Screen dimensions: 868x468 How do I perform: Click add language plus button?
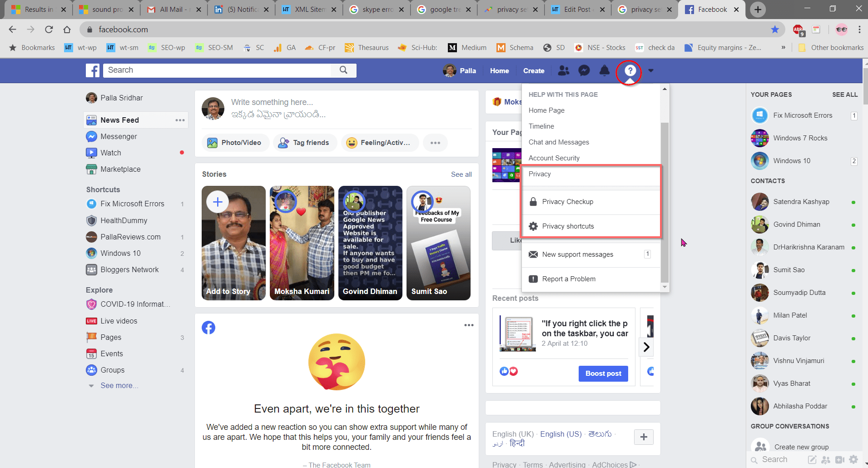(644, 437)
